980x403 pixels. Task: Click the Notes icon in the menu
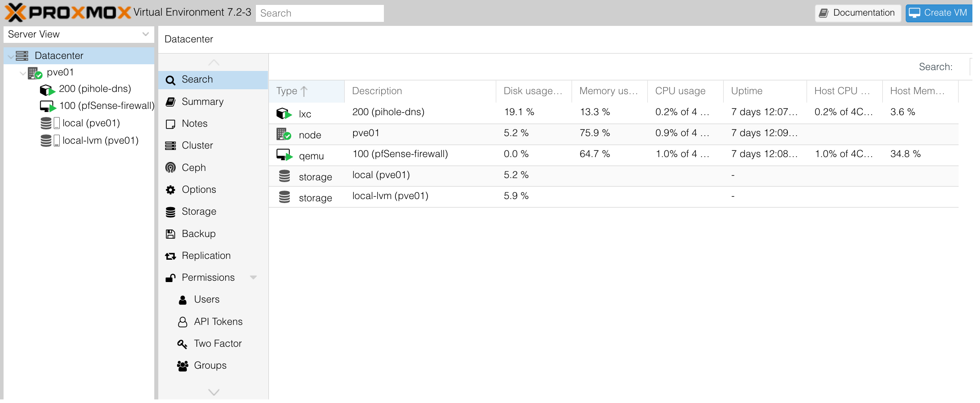pyautogui.click(x=170, y=124)
